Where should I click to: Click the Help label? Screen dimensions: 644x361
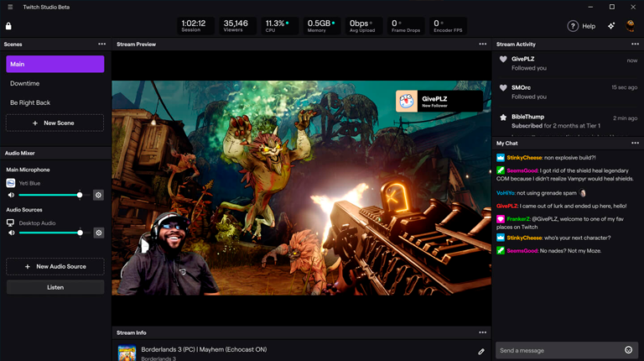(x=589, y=26)
